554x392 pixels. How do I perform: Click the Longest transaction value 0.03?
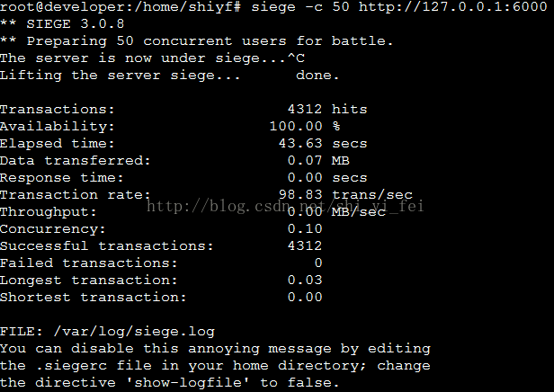tap(305, 280)
